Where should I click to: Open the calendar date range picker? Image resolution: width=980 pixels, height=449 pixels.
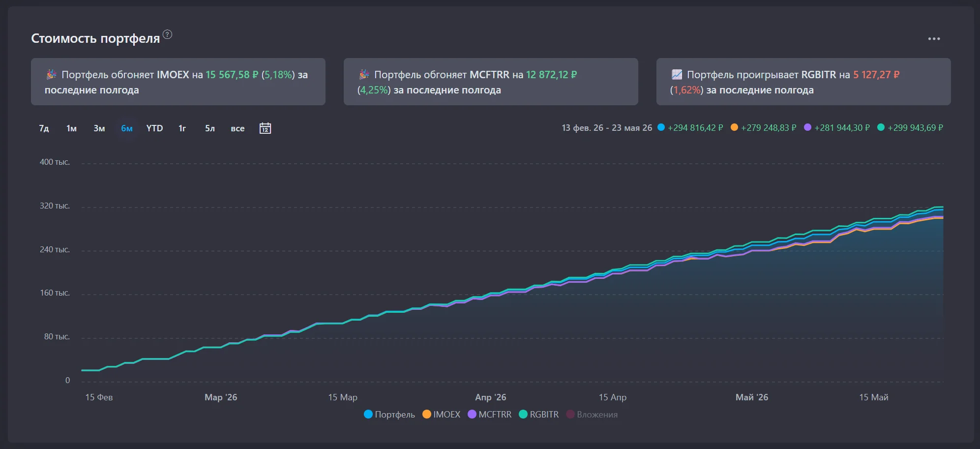tap(265, 128)
